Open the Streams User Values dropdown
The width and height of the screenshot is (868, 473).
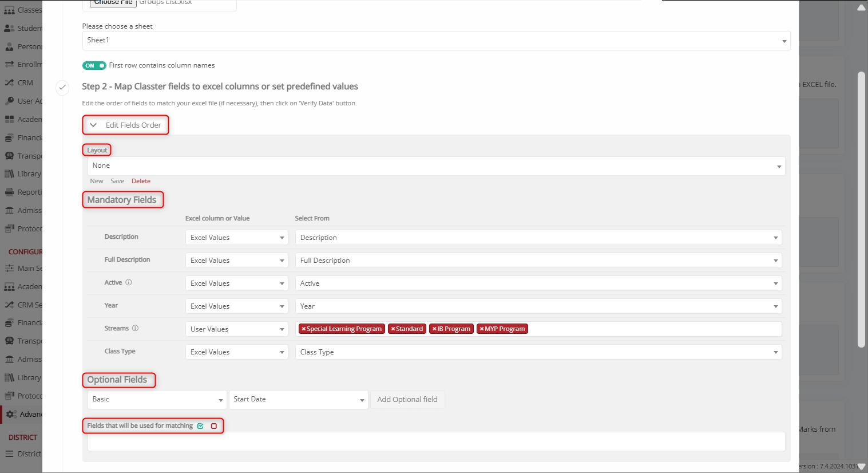pyautogui.click(x=236, y=329)
